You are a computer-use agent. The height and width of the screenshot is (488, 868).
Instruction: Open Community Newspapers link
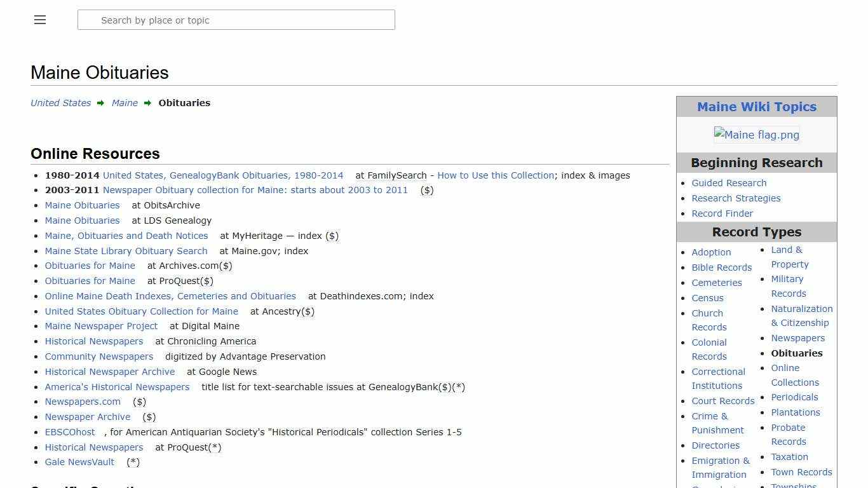point(99,356)
